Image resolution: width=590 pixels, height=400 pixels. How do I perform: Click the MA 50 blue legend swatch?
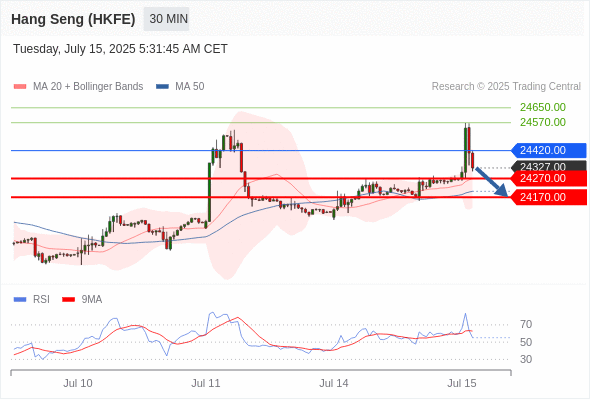[x=162, y=87]
